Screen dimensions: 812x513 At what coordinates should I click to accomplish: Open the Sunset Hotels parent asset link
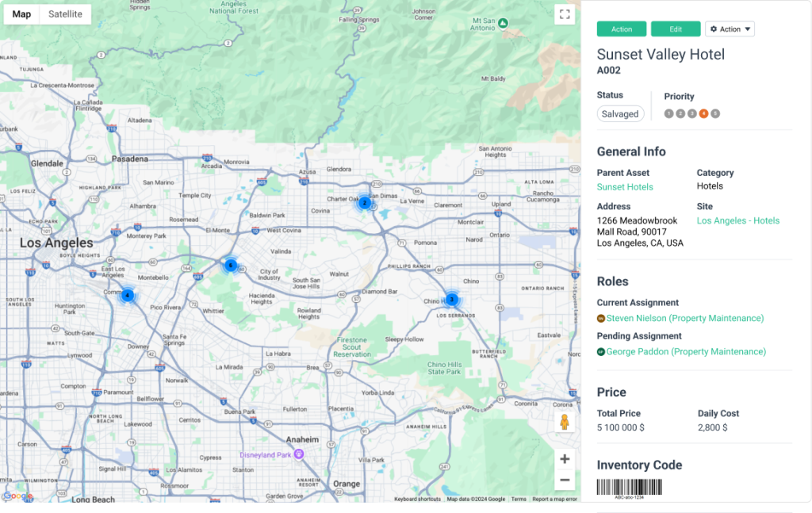pyautogui.click(x=625, y=186)
